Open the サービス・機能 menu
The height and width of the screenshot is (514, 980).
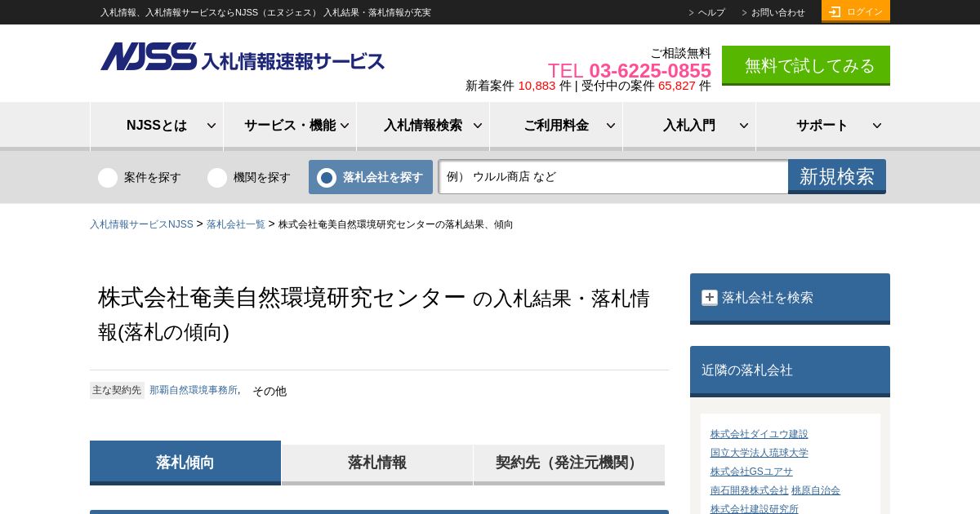pos(290,126)
